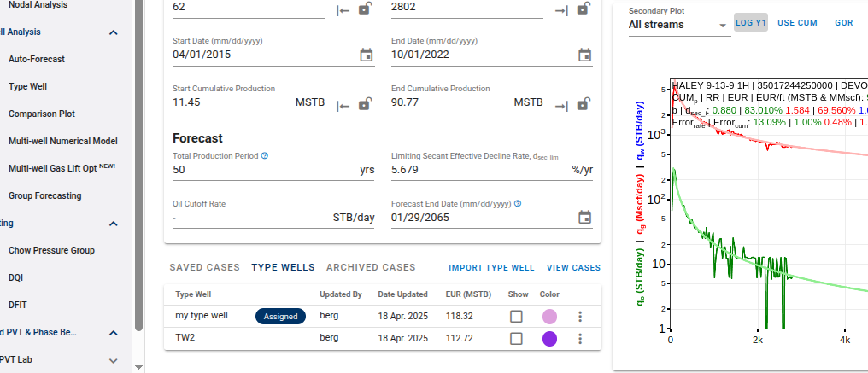Expand the PVT Lab sidebar section
The image size is (868, 373).
pos(114,360)
